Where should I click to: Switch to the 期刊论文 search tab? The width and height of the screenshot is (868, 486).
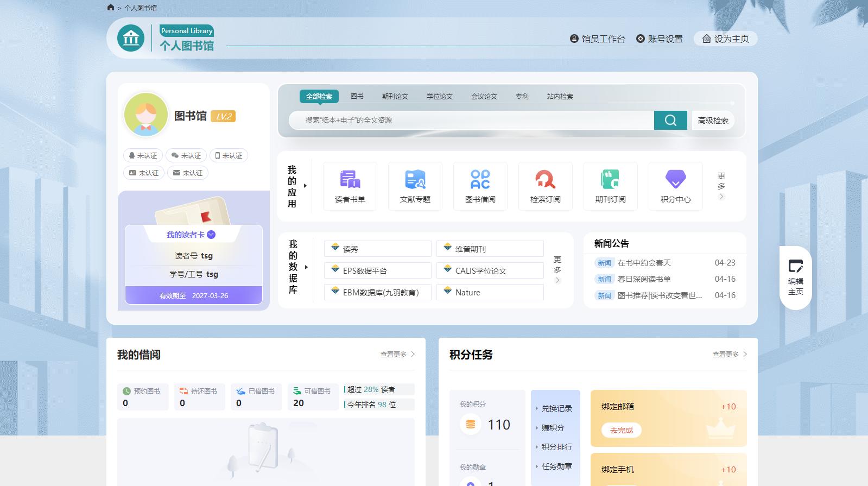click(x=395, y=97)
